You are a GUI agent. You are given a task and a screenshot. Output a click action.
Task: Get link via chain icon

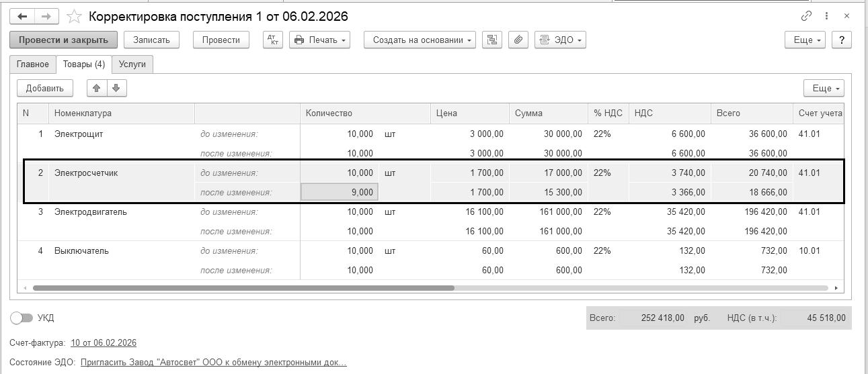[806, 16]
